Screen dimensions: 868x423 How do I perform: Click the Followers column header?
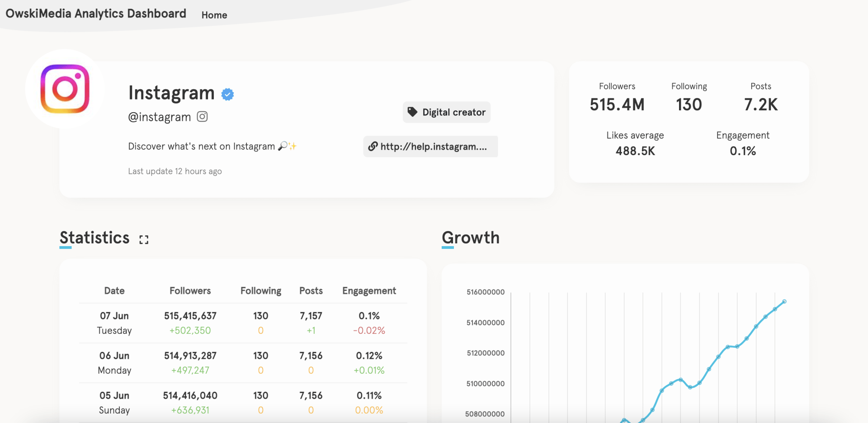coord(190,291)
